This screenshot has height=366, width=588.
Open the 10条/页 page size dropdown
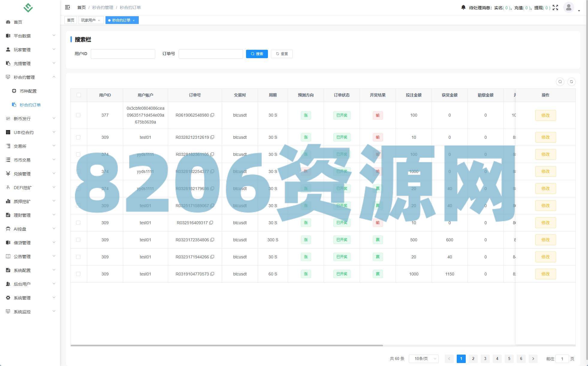tap(423, 359)
